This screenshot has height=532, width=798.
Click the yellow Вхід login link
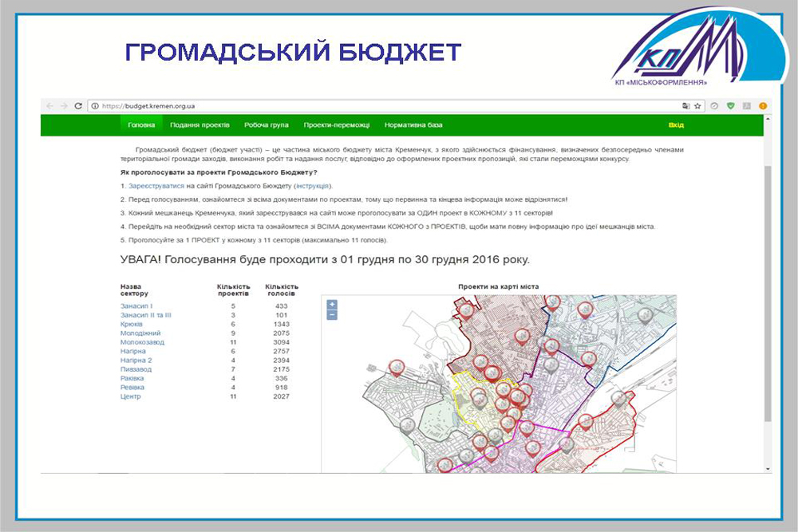(676, 125)
